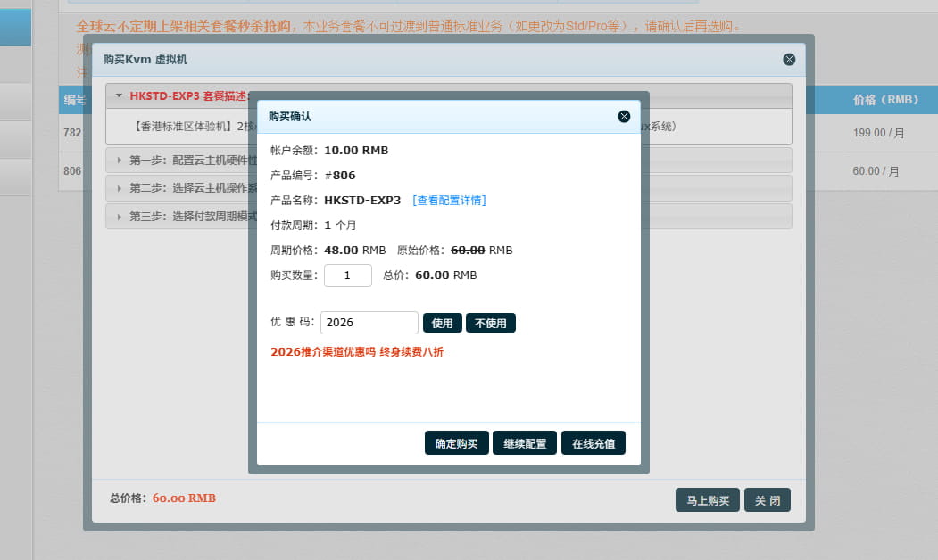Expand 第一步：配置云主机硬件性能 section
Image resolution: width=938 pixels, height=560 pixels.
tap(178, 161)
